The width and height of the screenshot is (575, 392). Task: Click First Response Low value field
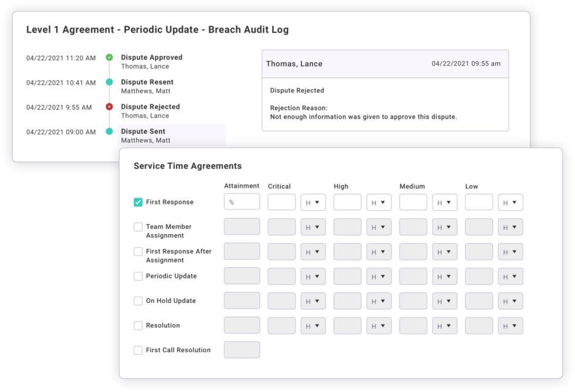[479, 202]
